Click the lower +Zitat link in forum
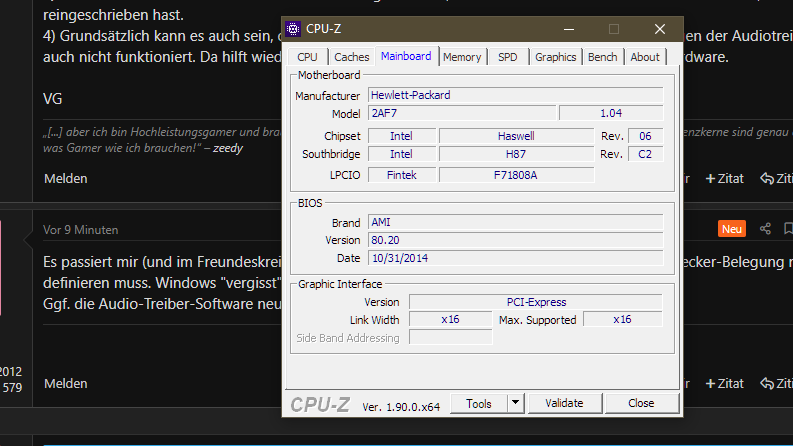Screen dimensions: 793x446 click(x=724, y=383)
